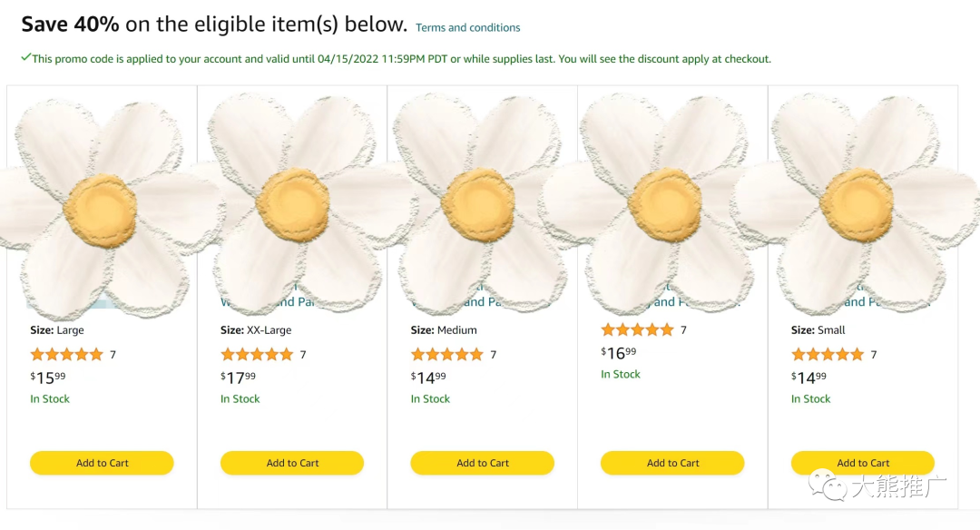The height and width of the screenshot is (530, 980).
Task: Open review count for the Large item
Action: coord(113,355)
